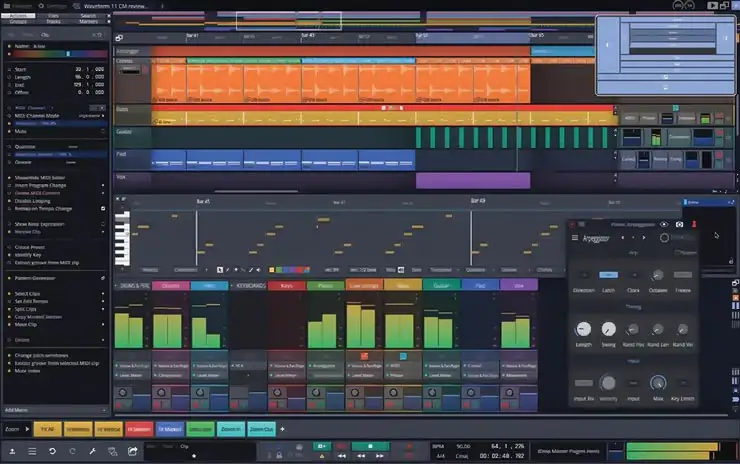Switch to the Files tab
The width and height of the screenshot is (740, 464).
click(53, 16)
